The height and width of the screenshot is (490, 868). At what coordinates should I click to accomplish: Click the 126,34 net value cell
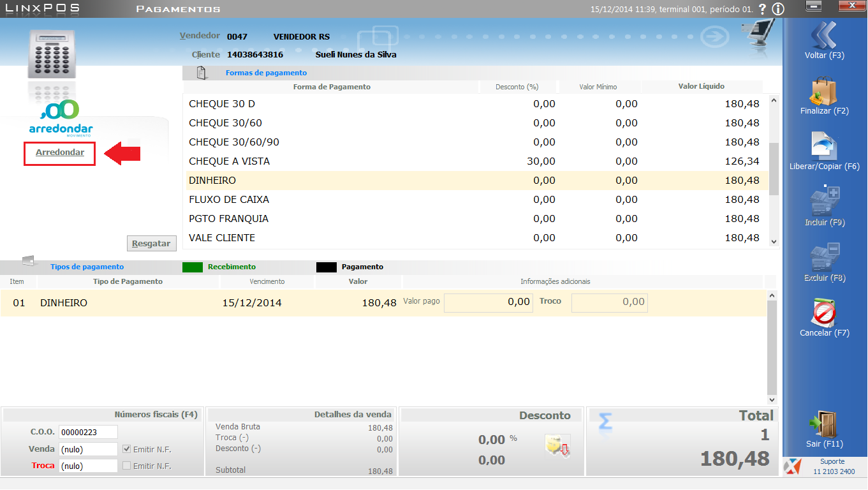742,161
